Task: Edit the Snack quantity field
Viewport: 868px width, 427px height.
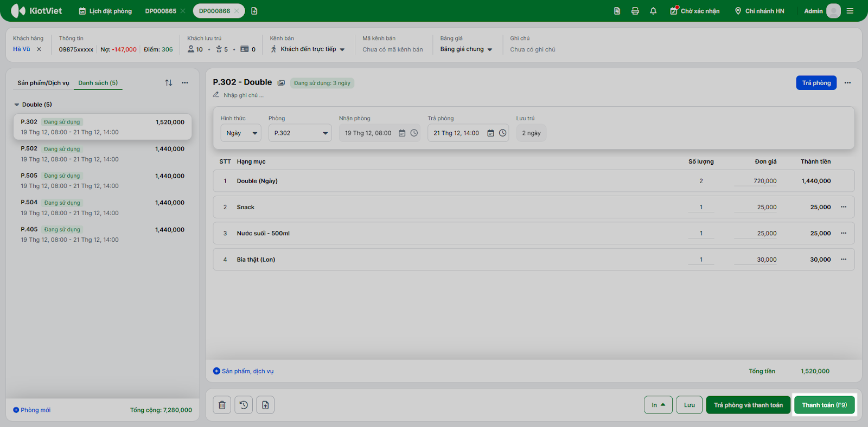Action: coord(701,207)
